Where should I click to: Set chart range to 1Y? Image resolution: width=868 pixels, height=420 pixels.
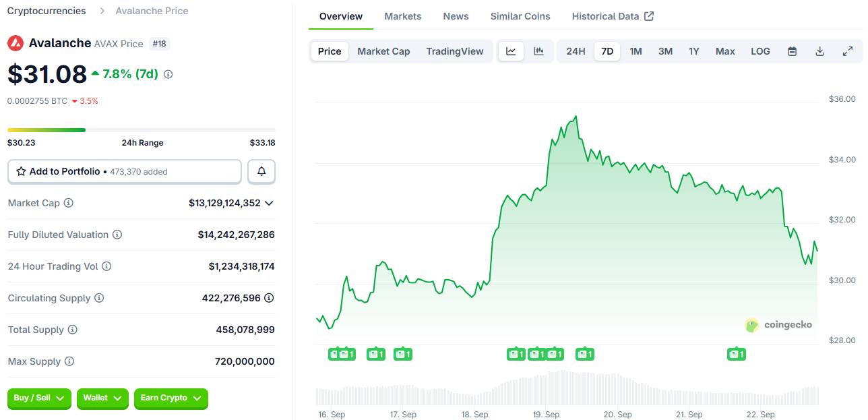[x=694, y=51]
